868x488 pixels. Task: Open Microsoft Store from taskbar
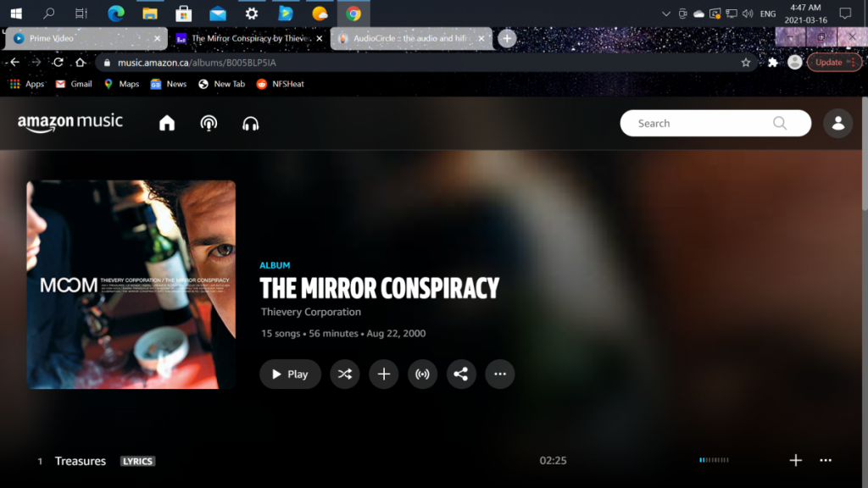point(183,14)
